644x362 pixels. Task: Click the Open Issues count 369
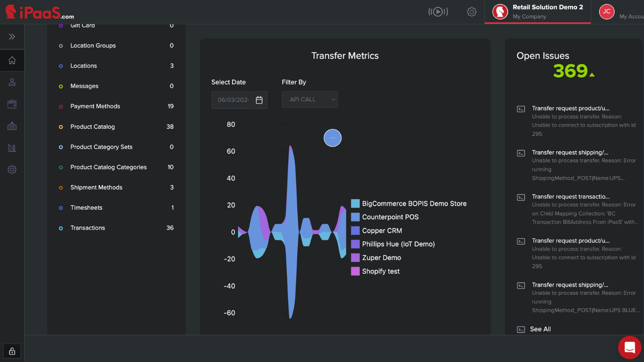pyautogui.click(x=570, y=71)
